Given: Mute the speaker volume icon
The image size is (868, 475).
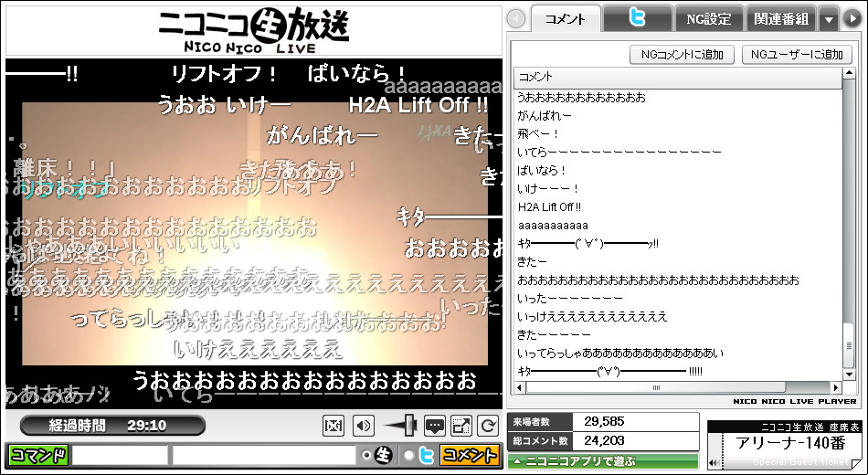Looking at the screenshot, I should (x=363, y=426).
